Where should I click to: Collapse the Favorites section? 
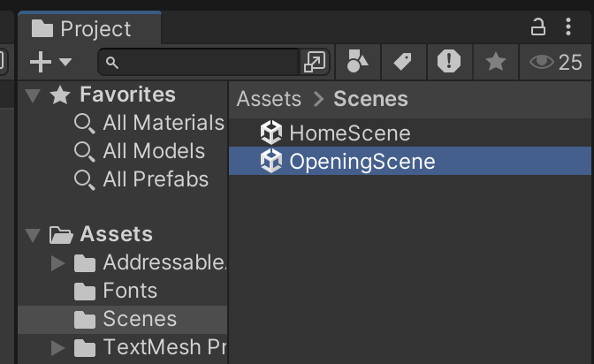[34, 95]
